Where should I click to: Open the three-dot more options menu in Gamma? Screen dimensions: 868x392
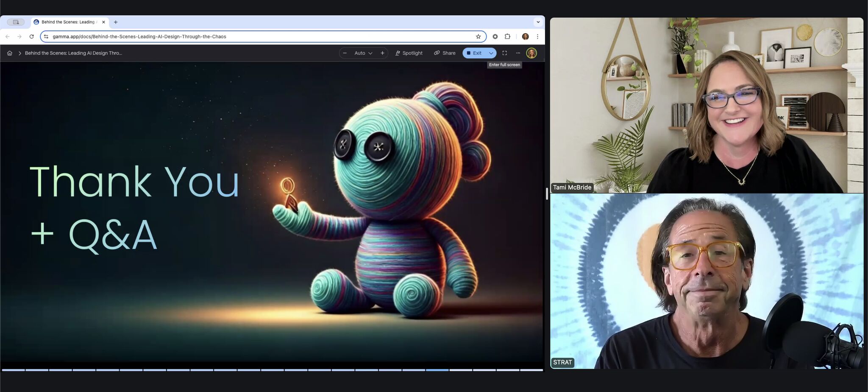[518, 53]
